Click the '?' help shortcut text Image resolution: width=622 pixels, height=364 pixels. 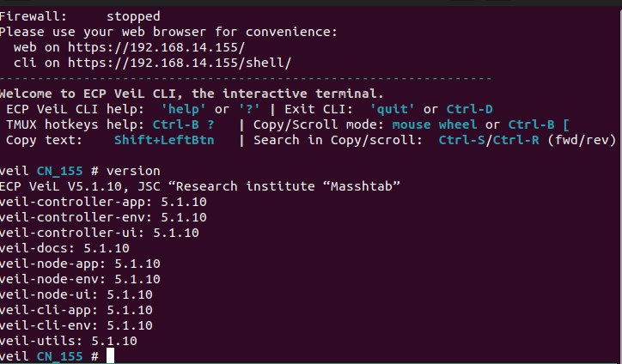[x=249, y=109]
